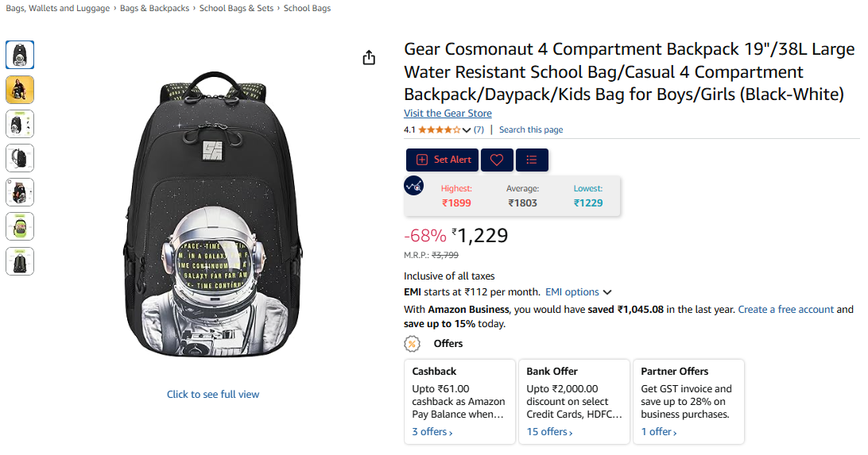
Task: Open the price history chart icon
Action: [x=414, y=186]
